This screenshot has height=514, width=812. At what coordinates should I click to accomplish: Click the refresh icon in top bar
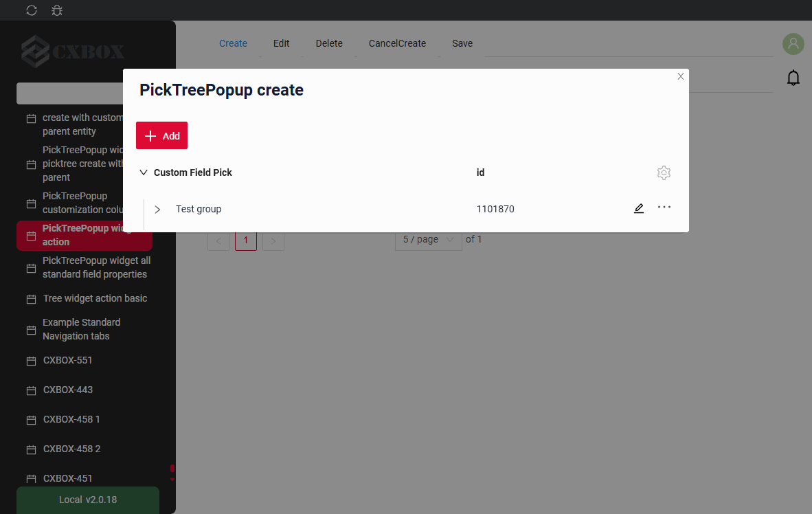32,10
